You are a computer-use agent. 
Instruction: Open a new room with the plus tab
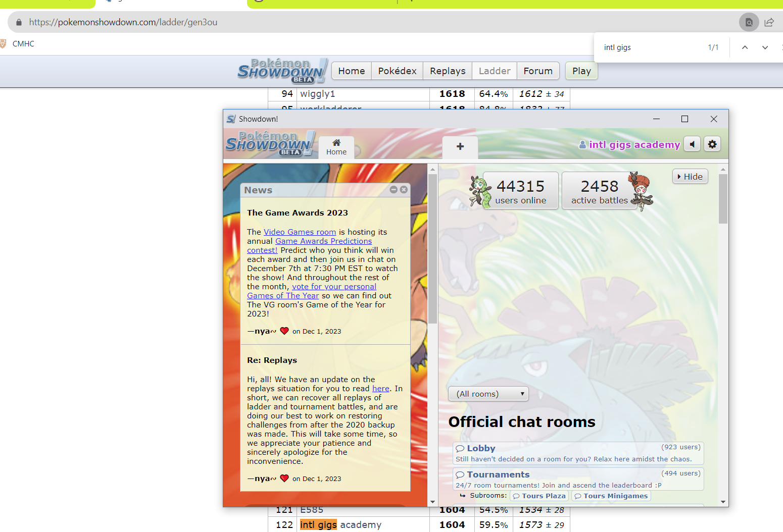[x=460, y=147]
